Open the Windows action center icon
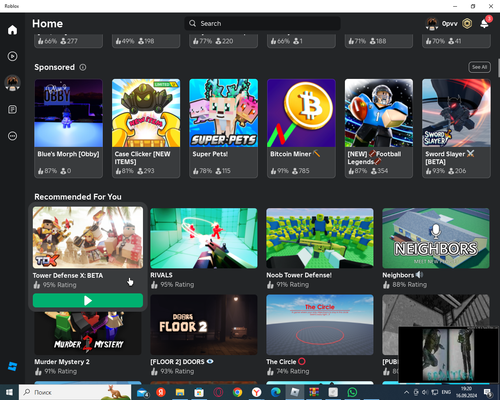Image resolution: width=500 pixels, height=400 pixels. (x=488, y=392)
